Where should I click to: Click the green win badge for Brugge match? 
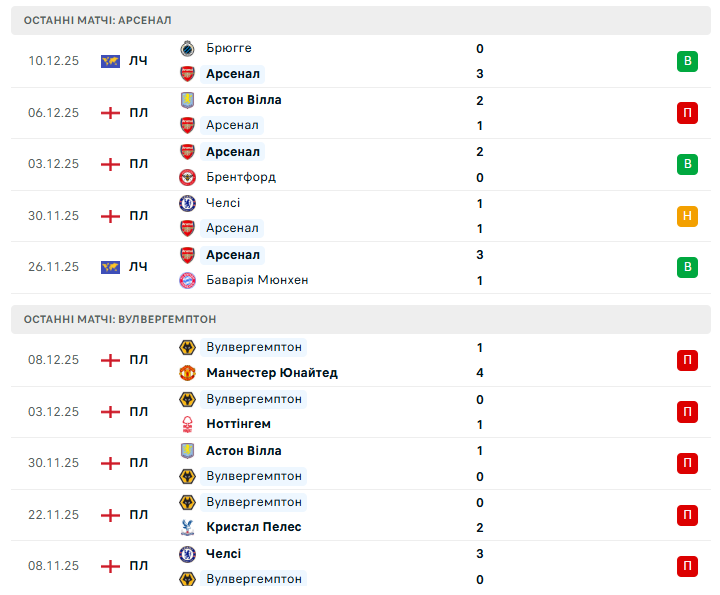click(x=687, y=61)
